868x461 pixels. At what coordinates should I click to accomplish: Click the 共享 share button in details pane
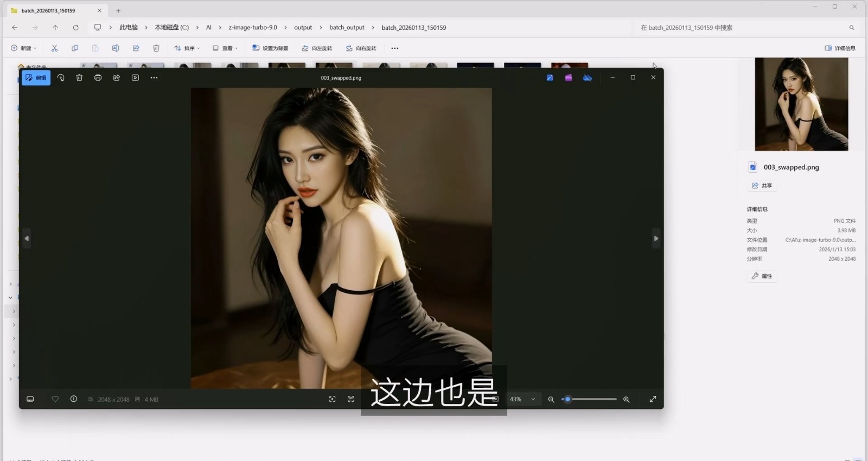762,185
